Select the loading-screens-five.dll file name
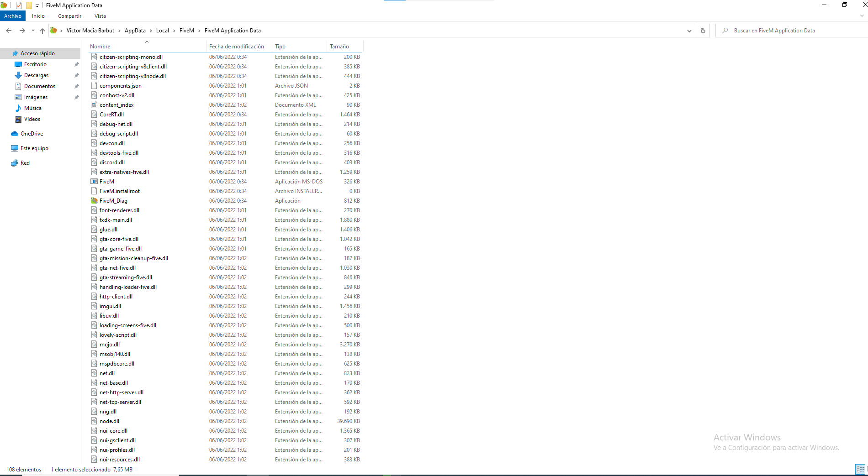Screen dimensions: 868x476 tap(128, 325)
